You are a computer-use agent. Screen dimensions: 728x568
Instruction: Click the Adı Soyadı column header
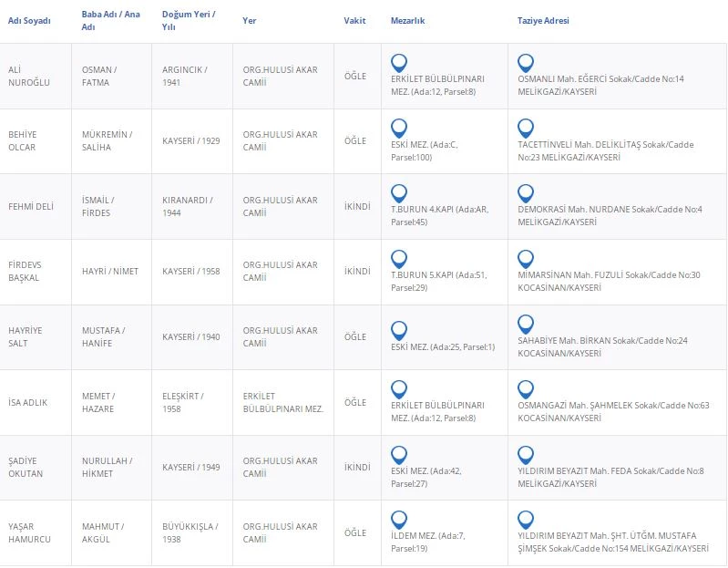(29, 21)
